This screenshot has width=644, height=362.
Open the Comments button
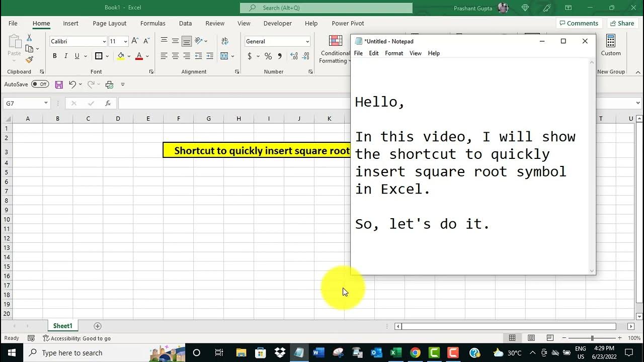coord(579,23)
